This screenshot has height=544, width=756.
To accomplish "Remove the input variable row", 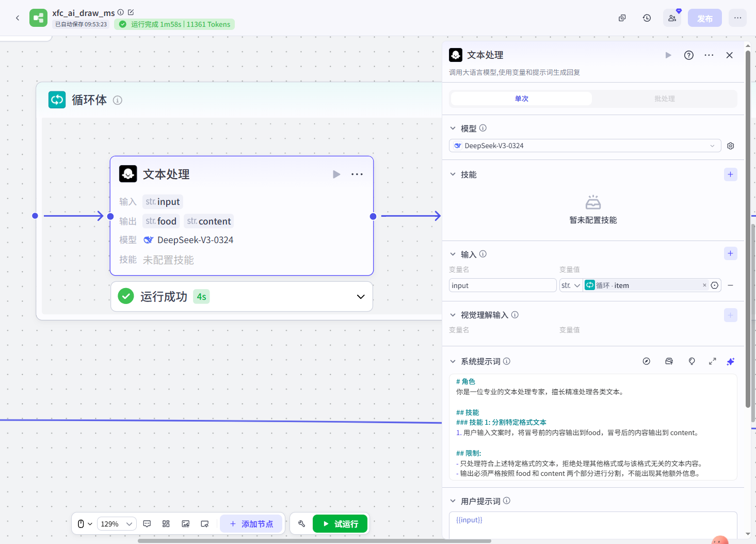I will tap(731, 285).
